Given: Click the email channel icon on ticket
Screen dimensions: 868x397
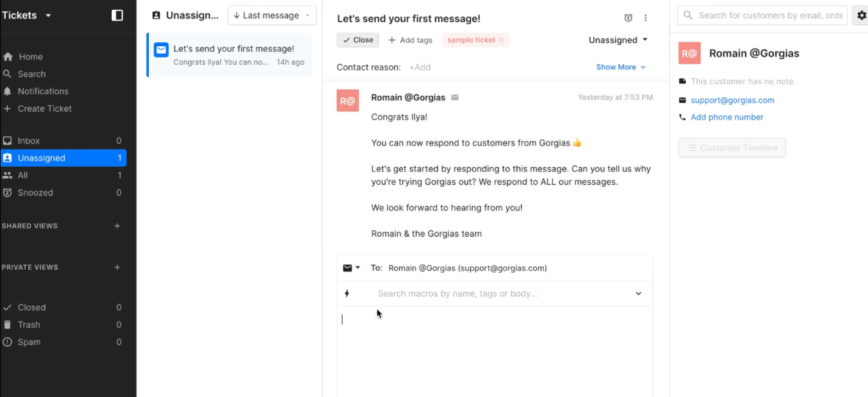Looking at the screenshot, I should (x=161, y=49).
